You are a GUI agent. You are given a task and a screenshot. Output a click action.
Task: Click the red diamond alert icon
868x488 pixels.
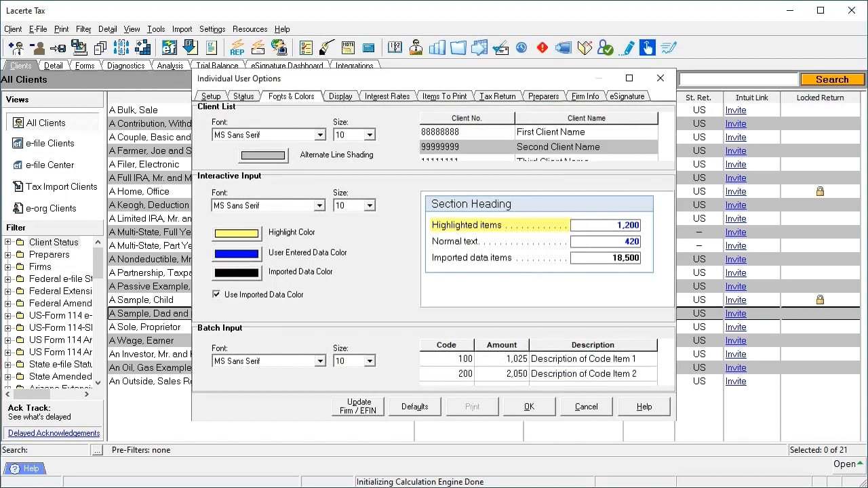pos(542,47)
